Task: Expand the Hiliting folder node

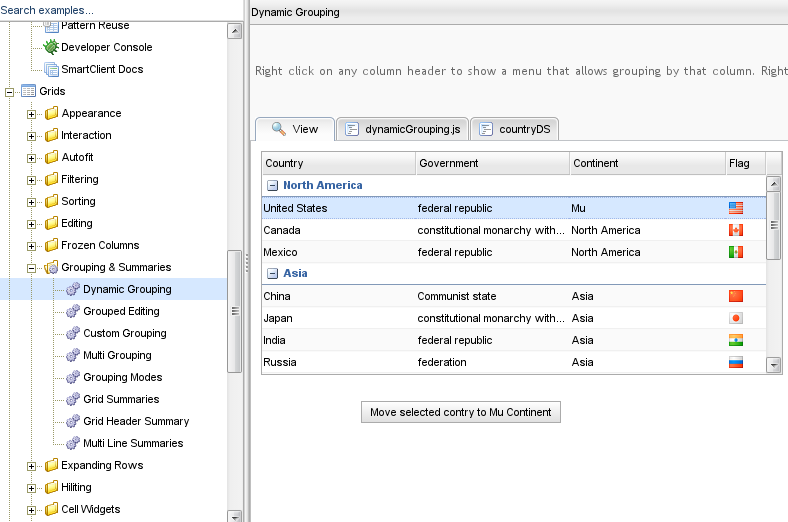Action: (x=31, y=488)
